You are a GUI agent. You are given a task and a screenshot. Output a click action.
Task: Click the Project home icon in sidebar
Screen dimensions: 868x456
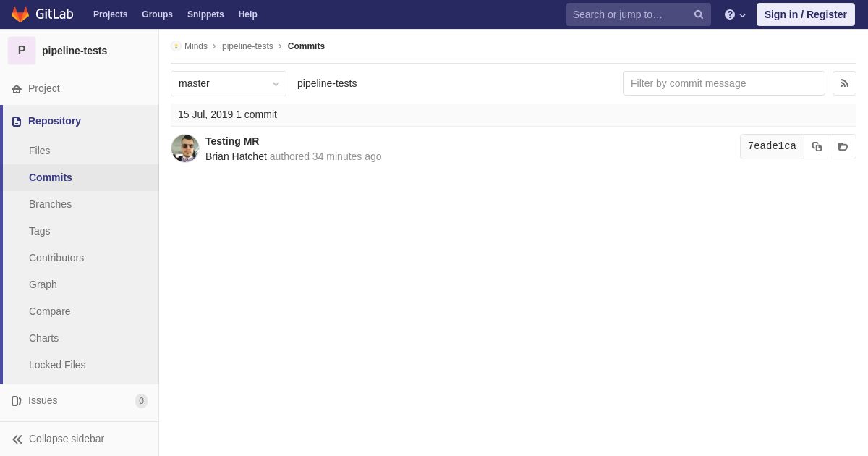(x=17, y=88)
